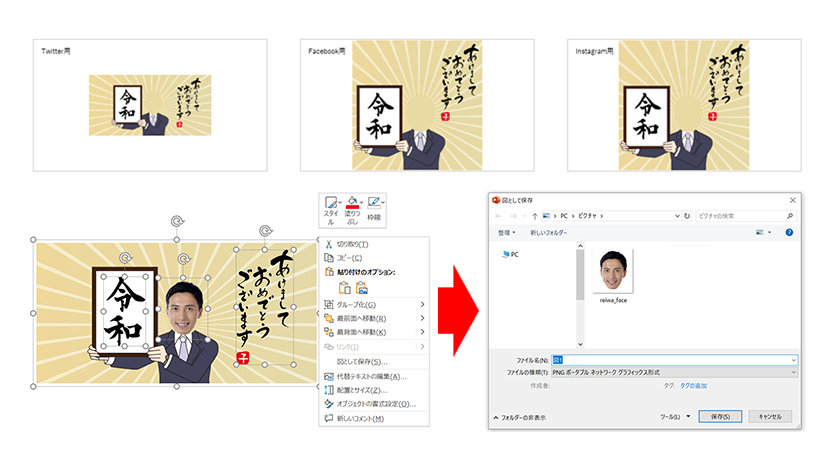Click the blue help icon in save dialog

pyautogui.click(x=788, y=232)
